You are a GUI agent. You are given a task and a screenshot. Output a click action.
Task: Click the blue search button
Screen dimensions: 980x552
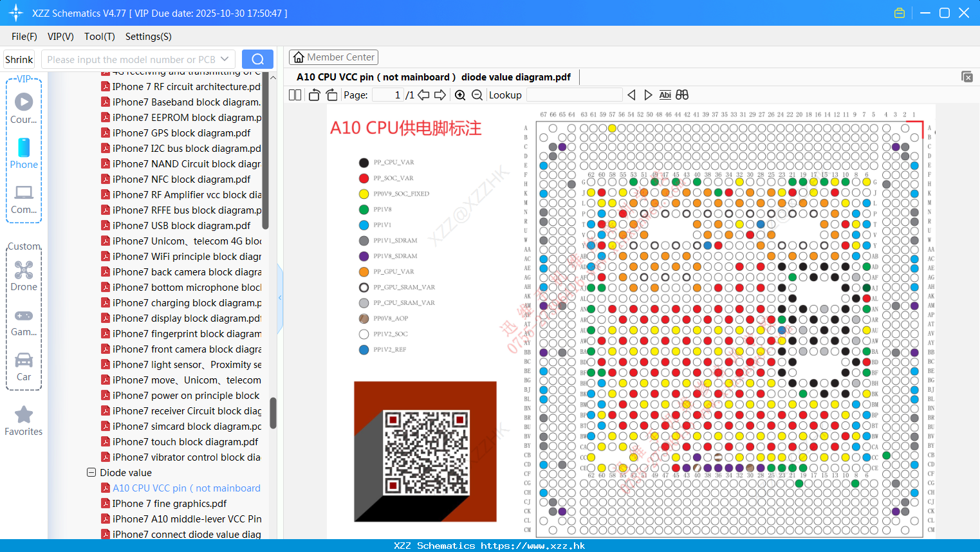pyautogui.click(x=257, y=59)
